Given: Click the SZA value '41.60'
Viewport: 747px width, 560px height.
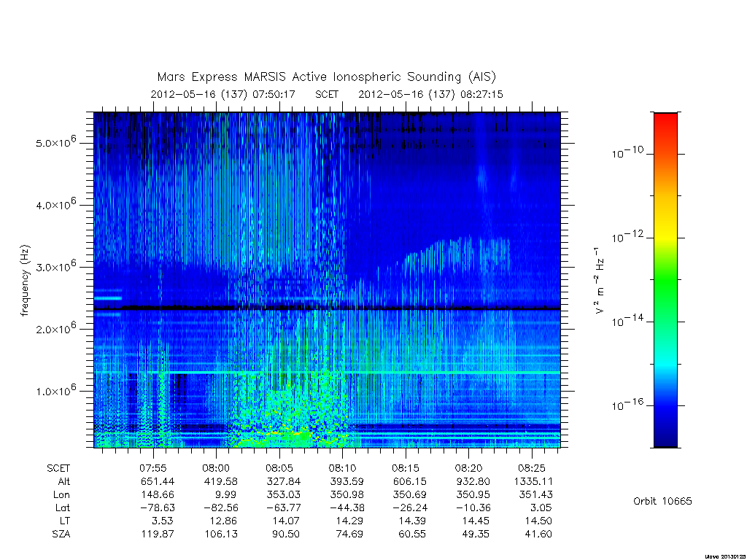Looking at the screenshot, I should point(538,534).
